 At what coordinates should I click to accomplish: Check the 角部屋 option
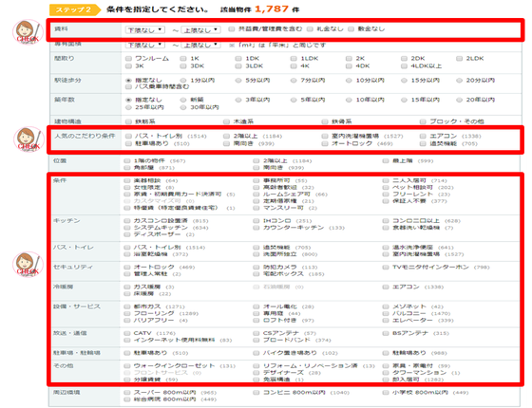click(127, 168)
